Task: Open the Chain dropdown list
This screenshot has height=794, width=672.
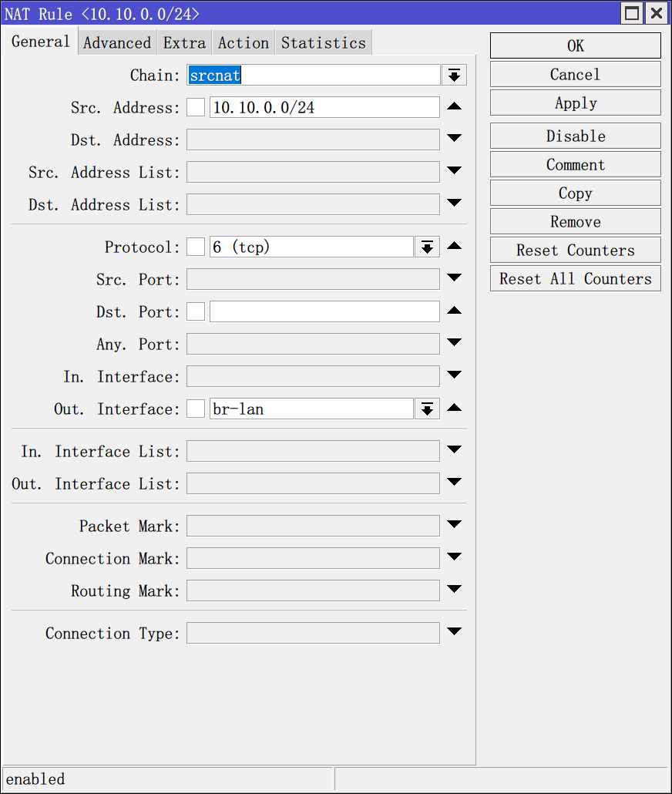Action: (454, 75)
